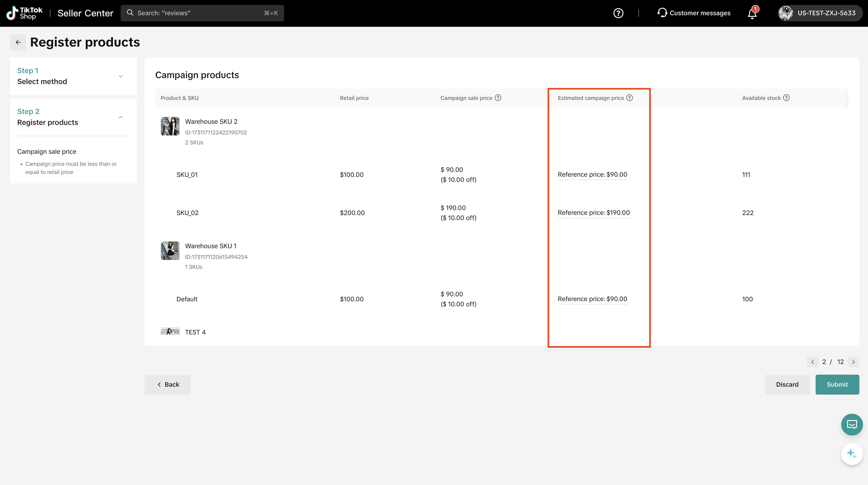
Task: Click the Warehouse SKU 2 product thumbnail
Action: (170, 126)
